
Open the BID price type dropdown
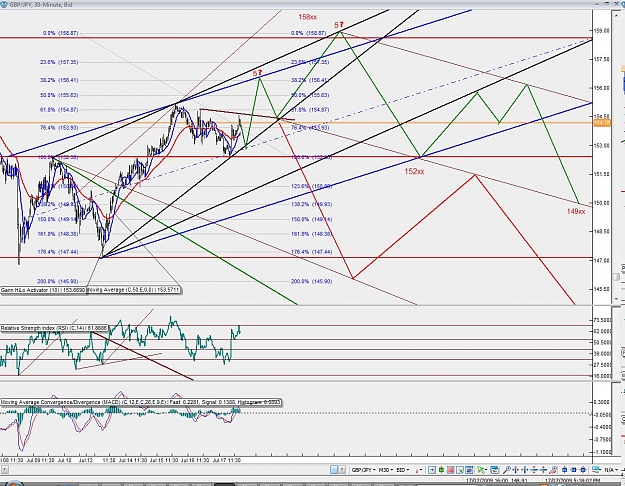tap(403, 470)
